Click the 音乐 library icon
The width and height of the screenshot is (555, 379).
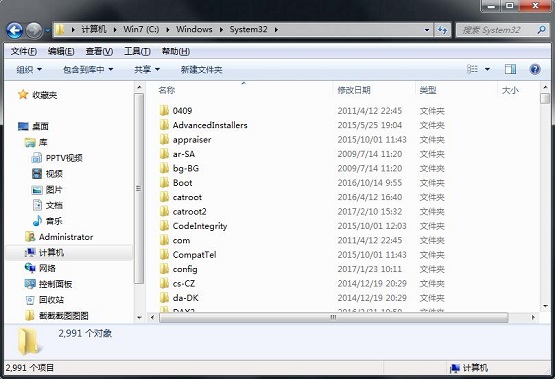(x=37, y=221)
